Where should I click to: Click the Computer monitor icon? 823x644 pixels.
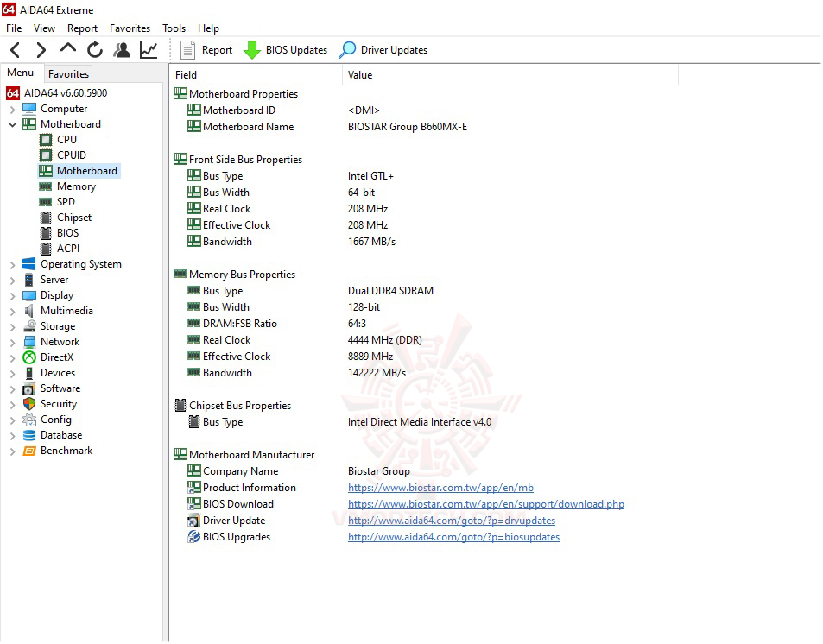point(29,109)
